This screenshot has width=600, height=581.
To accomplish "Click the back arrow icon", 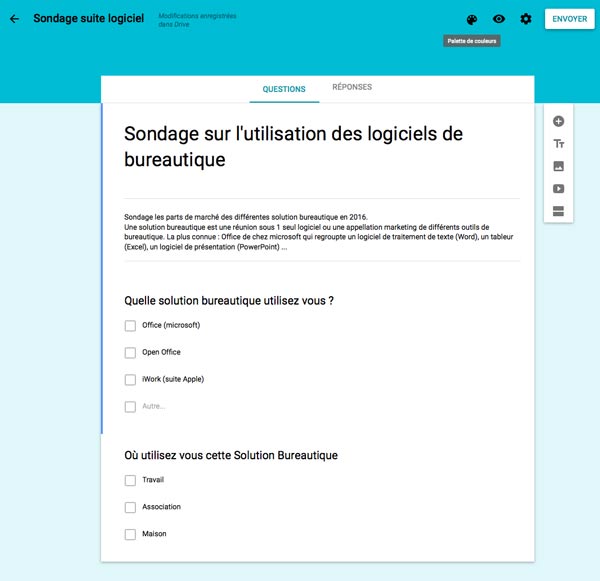I will [14, 19].
